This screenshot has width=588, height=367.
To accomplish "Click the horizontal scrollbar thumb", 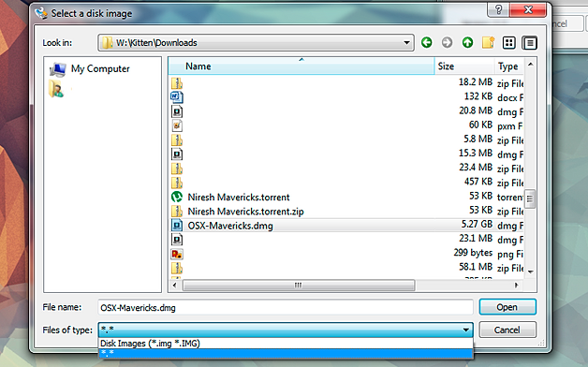I will coord(299,286).
